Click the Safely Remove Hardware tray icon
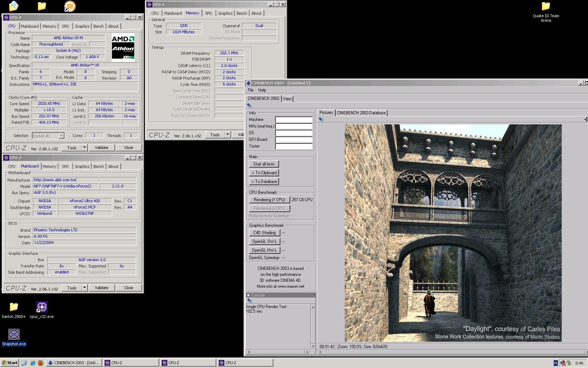The width and height of the screenshot is (588, 368). coord(569,363)
